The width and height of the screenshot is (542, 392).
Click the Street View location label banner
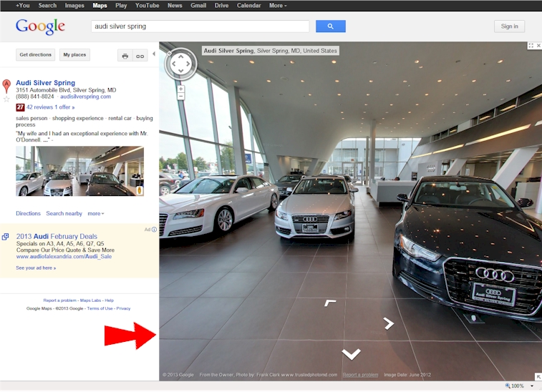click(x=271, y=51)
